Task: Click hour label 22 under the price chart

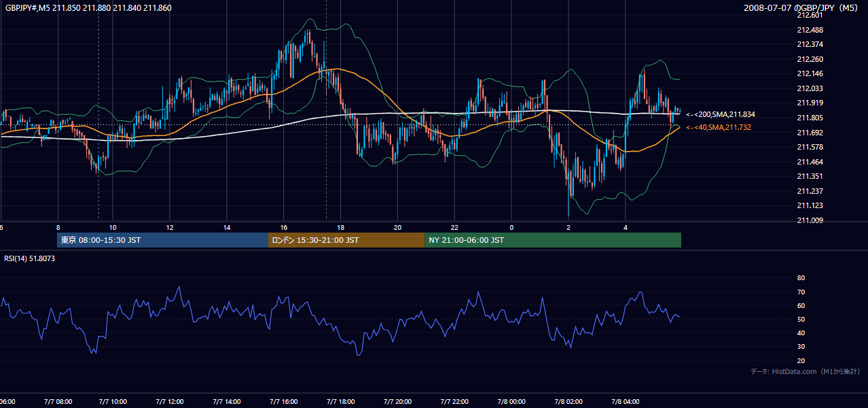Action: coord(454,227)
